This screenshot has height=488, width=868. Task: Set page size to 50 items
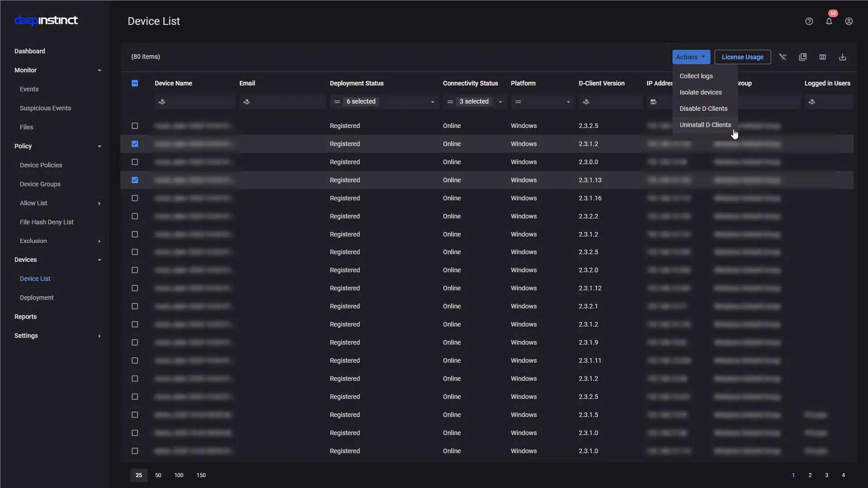tap(158, 475)
